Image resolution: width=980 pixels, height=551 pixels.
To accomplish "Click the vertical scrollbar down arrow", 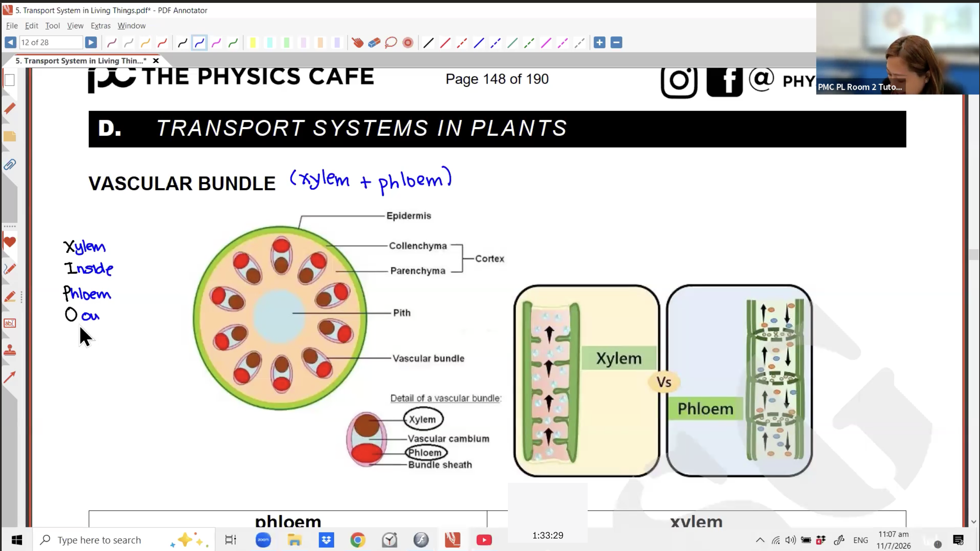I will [x=973, y=522].
